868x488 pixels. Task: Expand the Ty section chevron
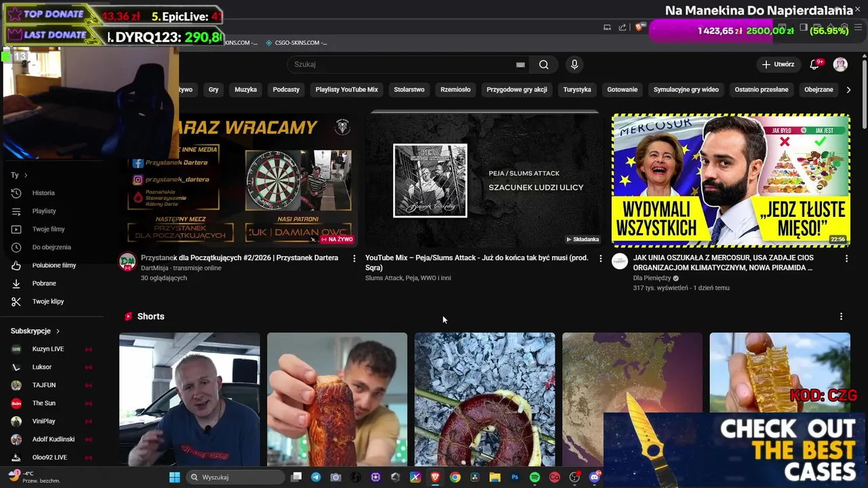click(26, 175)
